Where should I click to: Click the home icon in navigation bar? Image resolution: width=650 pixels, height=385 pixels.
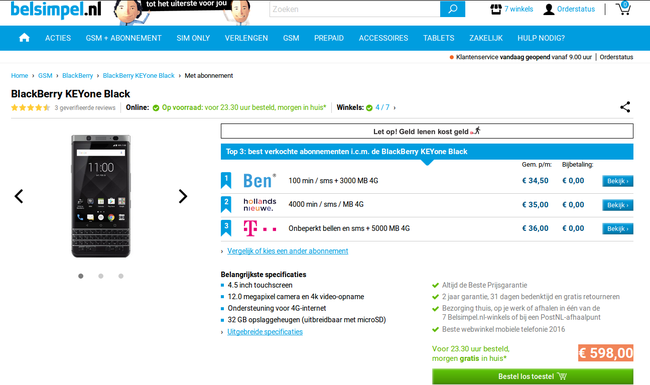[24, 38]
